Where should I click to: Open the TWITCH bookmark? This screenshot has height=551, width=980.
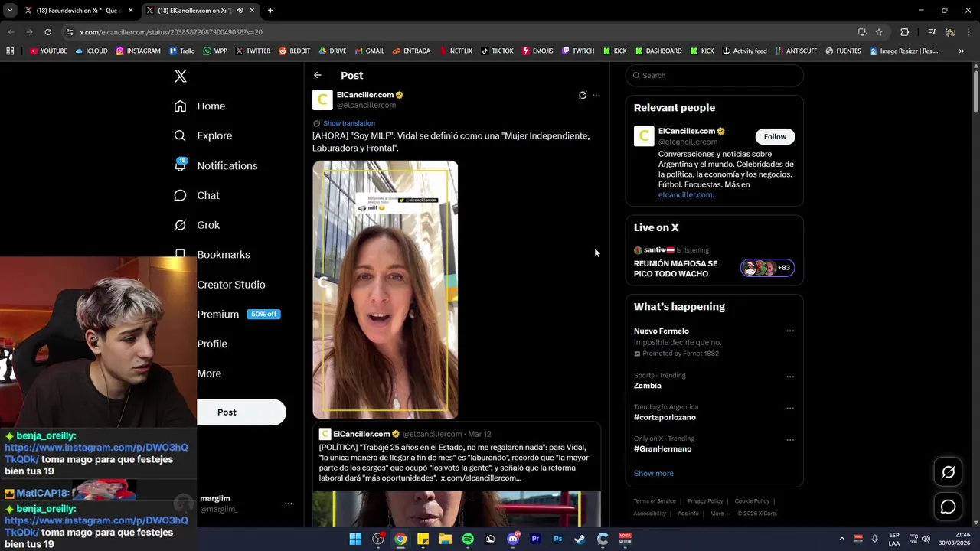(x=578, y=51)
